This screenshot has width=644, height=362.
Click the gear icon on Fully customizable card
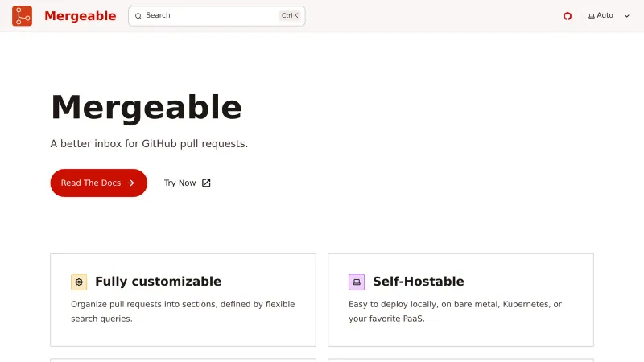point(79,282)
